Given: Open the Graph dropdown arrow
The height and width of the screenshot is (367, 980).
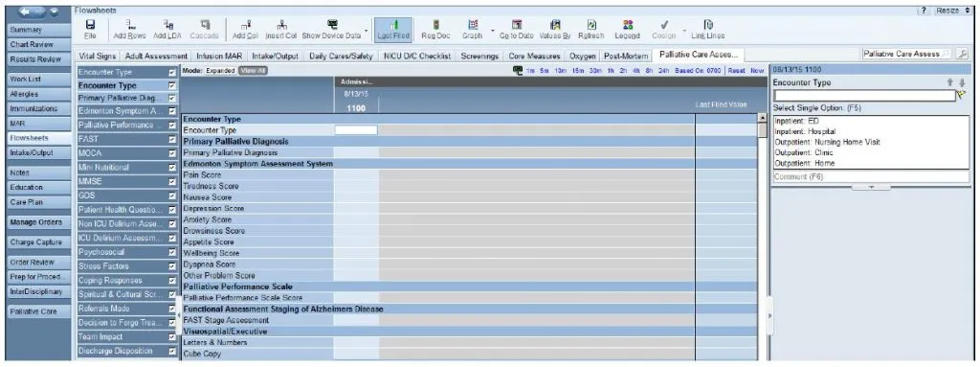Looking at the screenshot, I should pyautogui.click(x=493, y=30).
